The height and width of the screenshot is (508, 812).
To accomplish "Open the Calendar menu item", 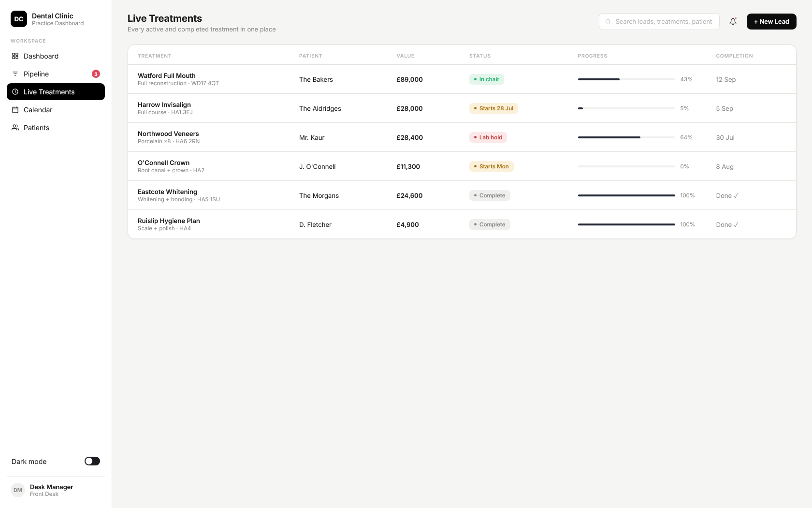I will pyautogui.click(x=56, y=110).
